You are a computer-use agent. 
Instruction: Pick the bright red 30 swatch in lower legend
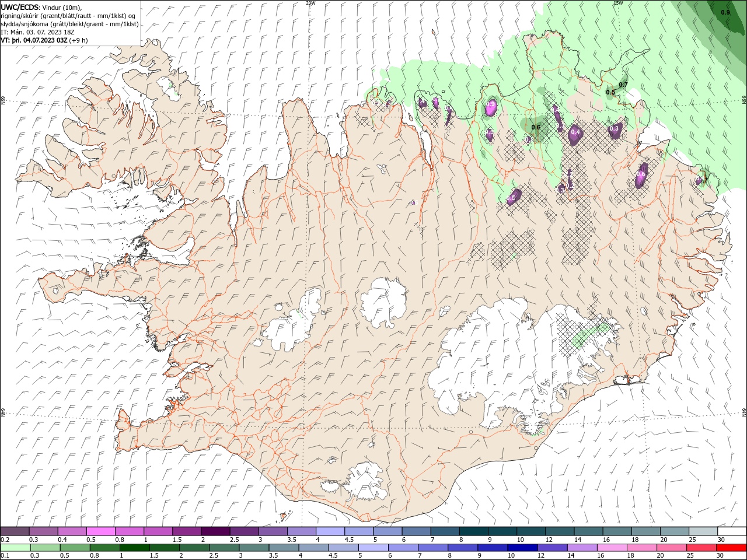[731, 548]
